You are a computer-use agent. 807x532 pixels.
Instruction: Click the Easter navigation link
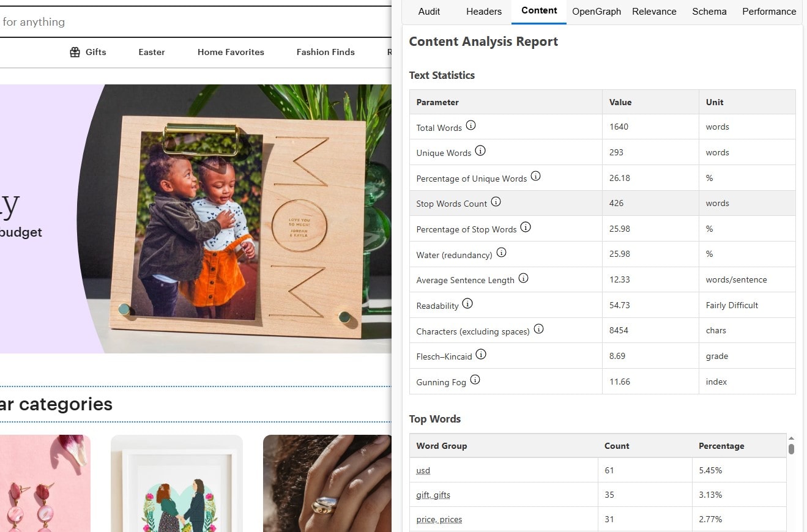pyautogui.click(x=151, y=52)
